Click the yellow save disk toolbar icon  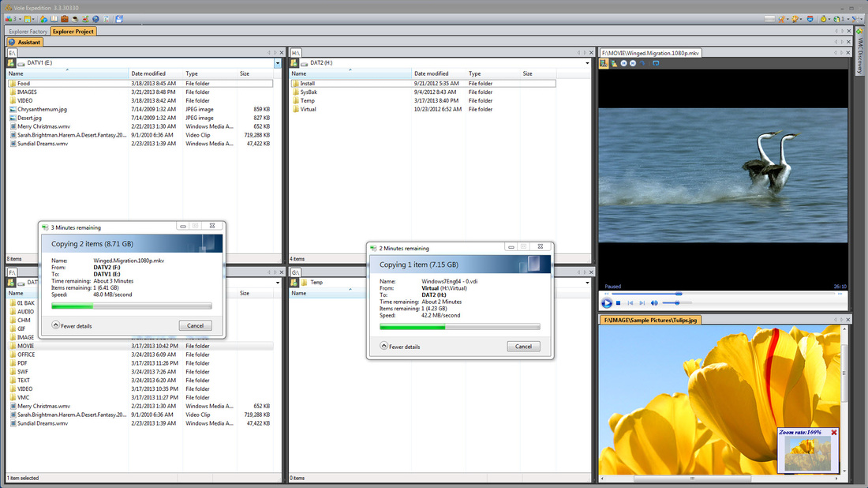click(x=27, y=20)
